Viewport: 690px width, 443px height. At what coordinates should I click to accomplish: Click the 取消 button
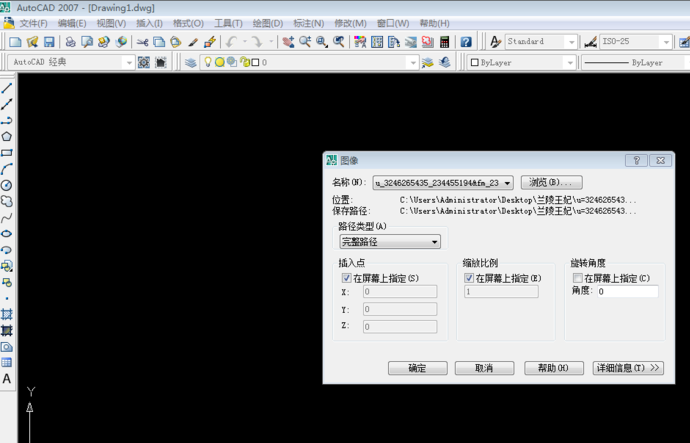[x=484, y=368]
